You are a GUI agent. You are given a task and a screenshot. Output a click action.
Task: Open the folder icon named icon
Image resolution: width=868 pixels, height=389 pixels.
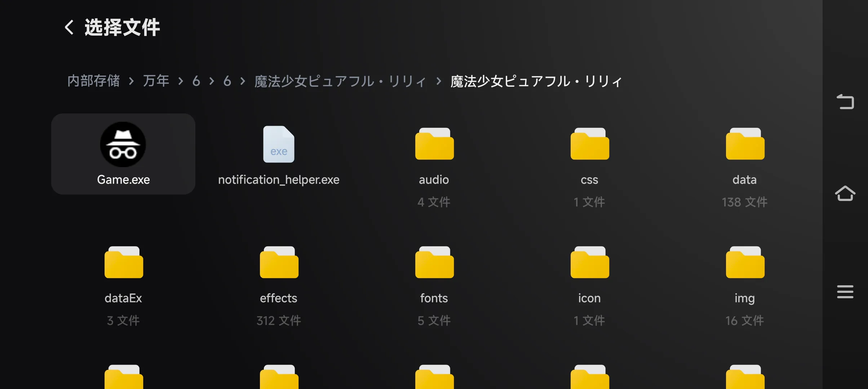(590, 262)
